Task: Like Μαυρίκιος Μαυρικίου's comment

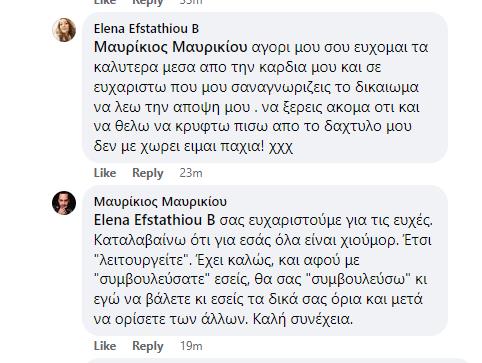Action: tap(105, 346)
